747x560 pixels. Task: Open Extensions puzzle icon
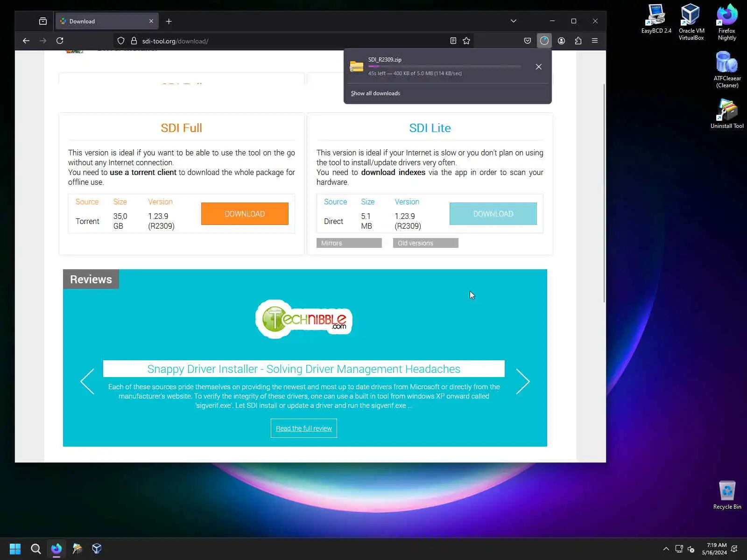click(578, 41)
